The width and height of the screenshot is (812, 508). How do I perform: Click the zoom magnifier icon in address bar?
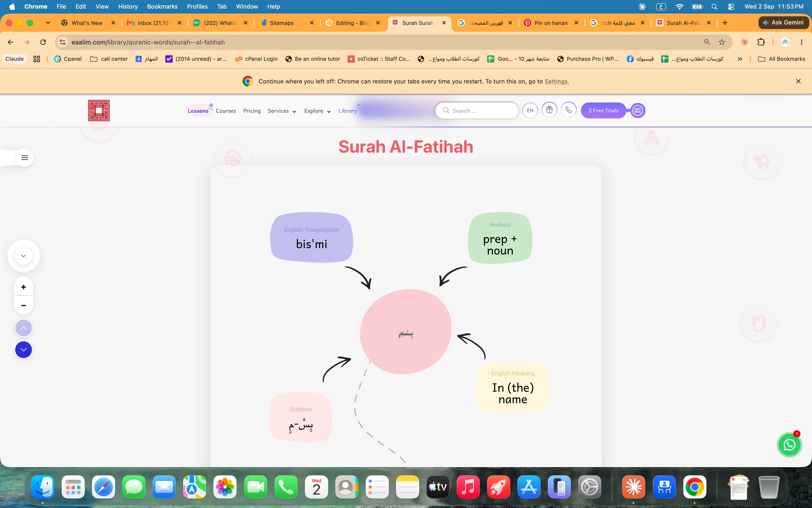pos(707,42)
